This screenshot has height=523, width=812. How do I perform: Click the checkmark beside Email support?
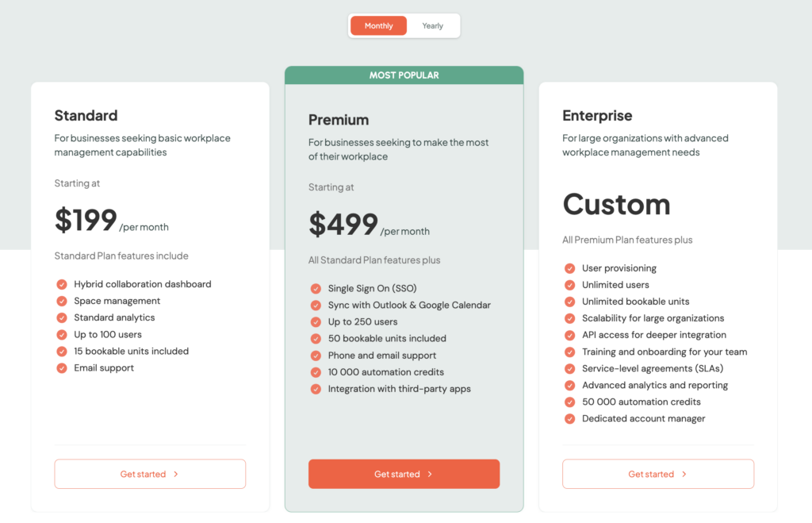[x=62, y=367]
